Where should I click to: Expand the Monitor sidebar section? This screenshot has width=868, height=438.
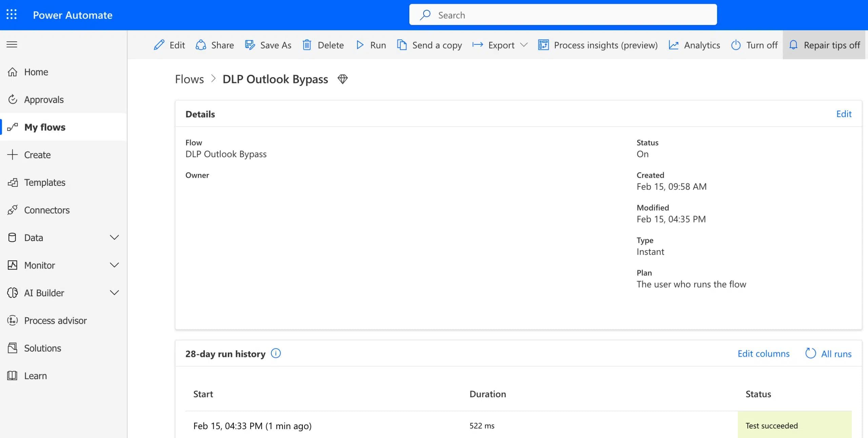pyautogui.click(x=114, y=265)
